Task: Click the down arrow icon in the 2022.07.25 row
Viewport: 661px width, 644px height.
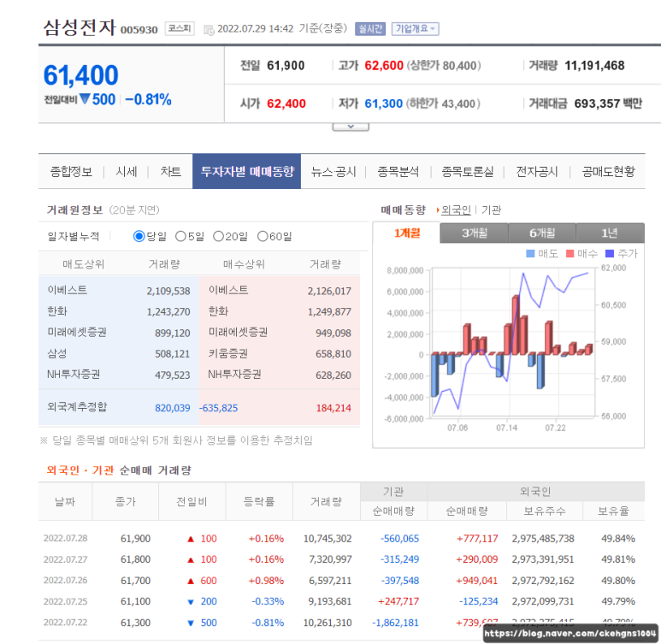Action: (x=191, y=602)
